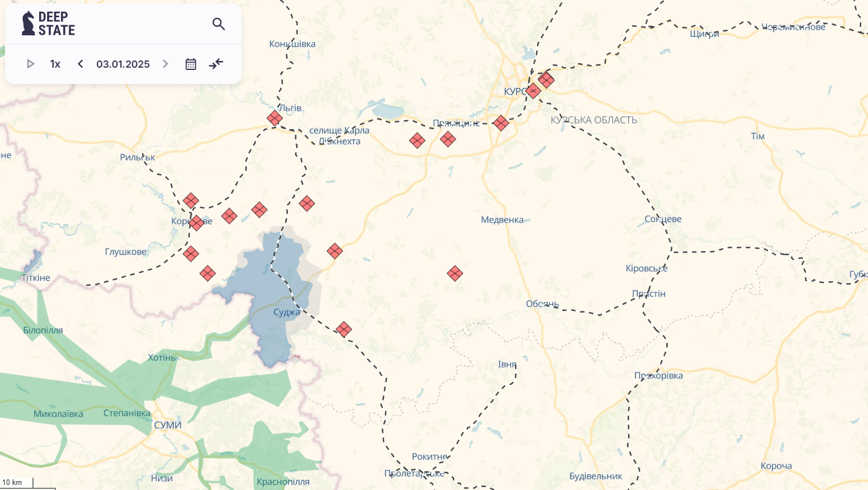Click second unit marker east of Коренєве
The image size is (868, 490).
coord(259,210)
